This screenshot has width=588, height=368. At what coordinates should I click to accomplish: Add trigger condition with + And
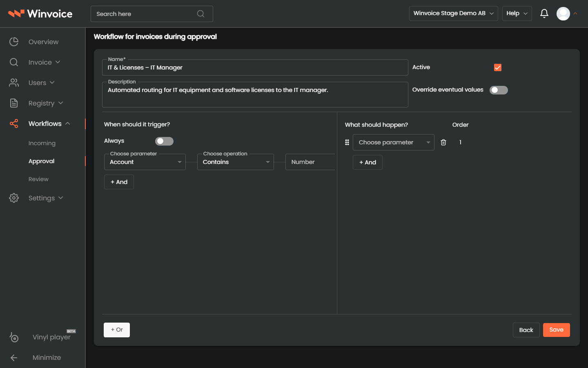[119, 182]
